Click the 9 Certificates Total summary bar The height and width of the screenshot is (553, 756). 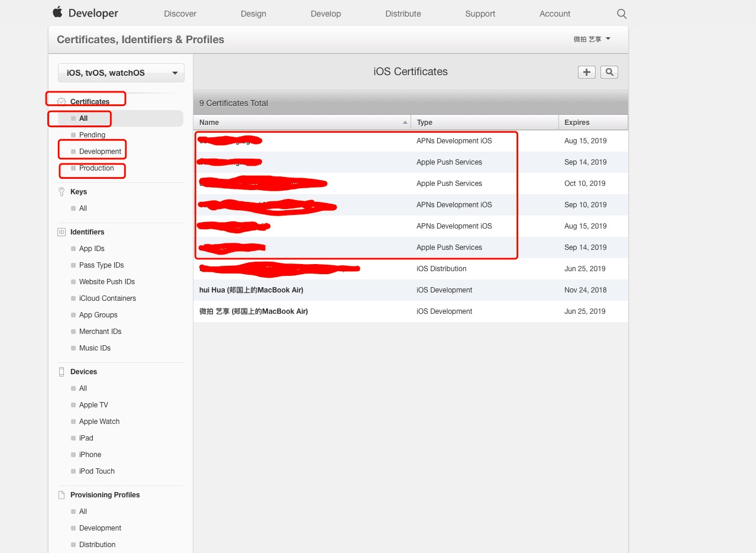pos(411,103)
